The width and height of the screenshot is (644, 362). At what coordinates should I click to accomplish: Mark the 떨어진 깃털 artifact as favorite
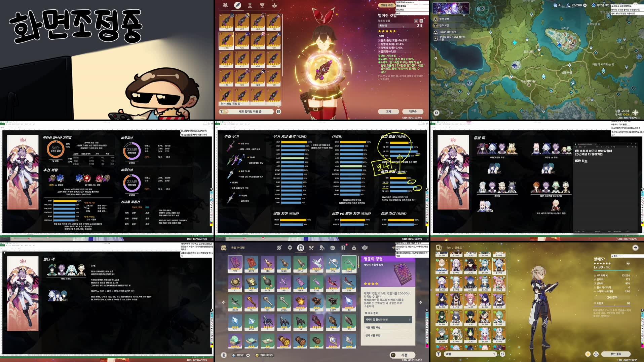tap(421, 21)
